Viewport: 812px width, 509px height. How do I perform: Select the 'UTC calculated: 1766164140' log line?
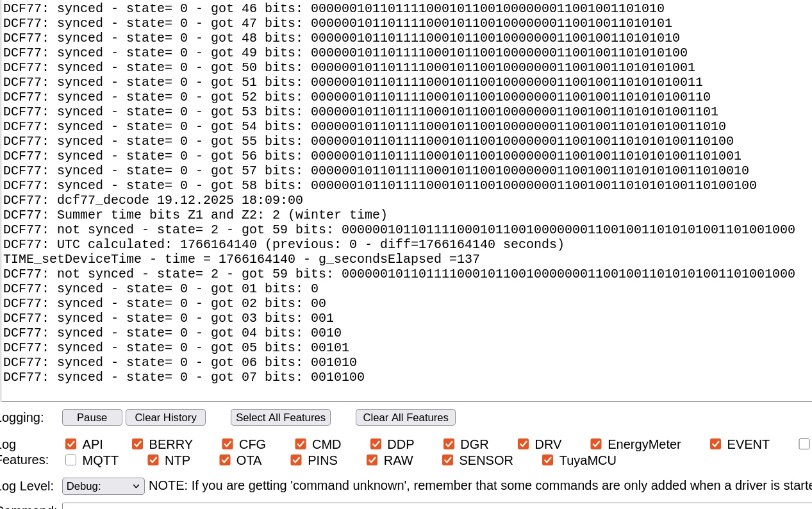pos(284,244)
